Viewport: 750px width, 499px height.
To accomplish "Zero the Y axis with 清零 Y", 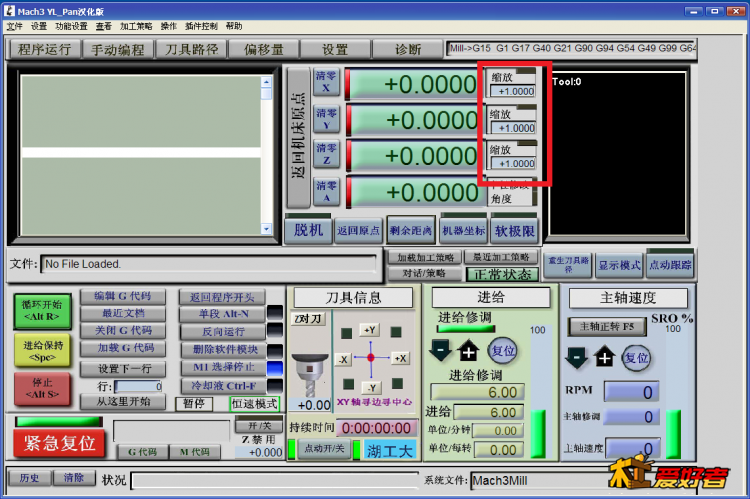I will [326, 119].
